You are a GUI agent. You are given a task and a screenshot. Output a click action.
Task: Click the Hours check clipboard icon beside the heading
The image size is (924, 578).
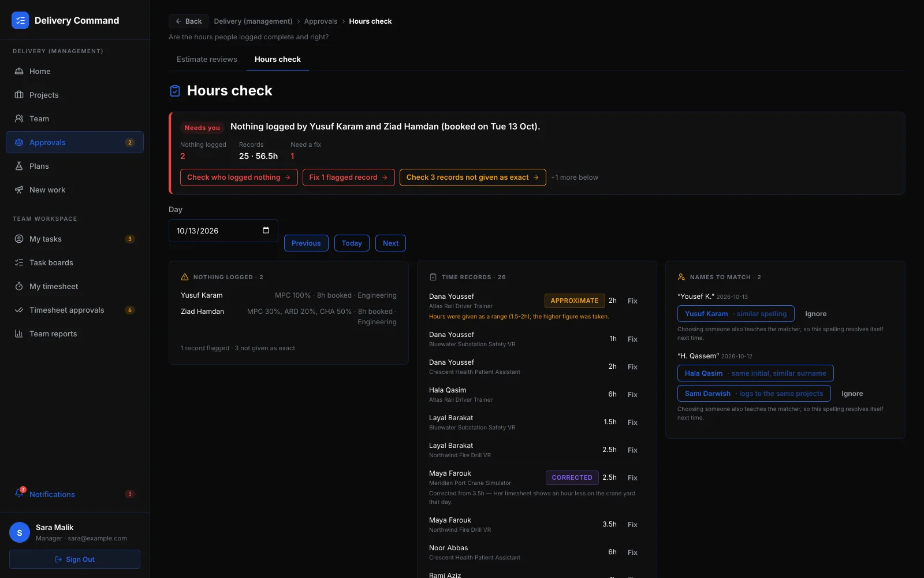175,91
